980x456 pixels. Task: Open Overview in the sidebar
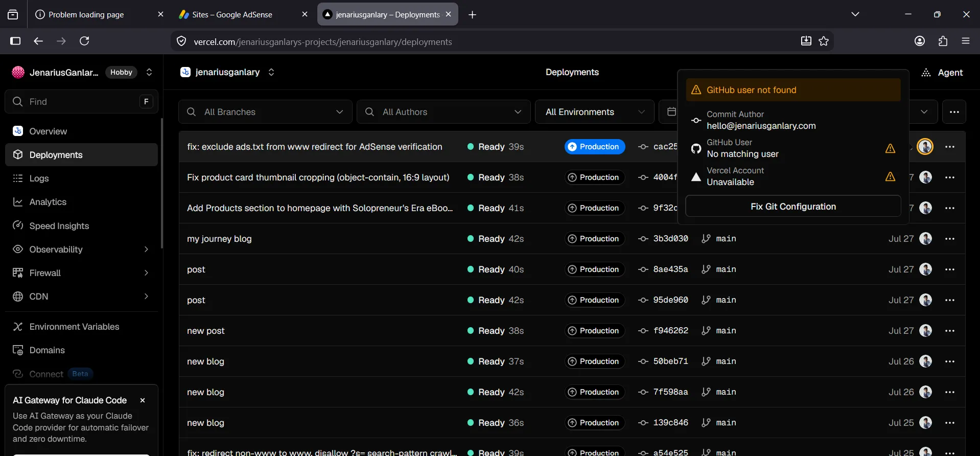[81, 131]
